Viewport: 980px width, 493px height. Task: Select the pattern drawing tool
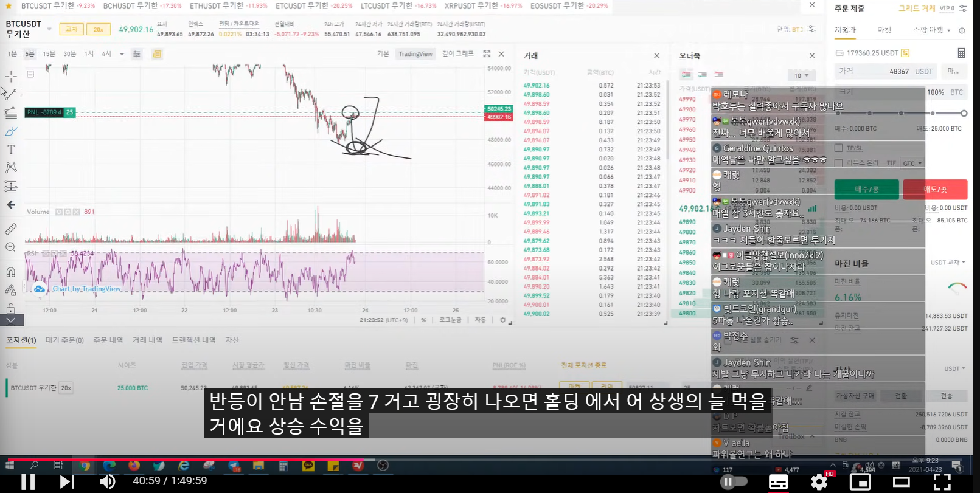(11, 168)
